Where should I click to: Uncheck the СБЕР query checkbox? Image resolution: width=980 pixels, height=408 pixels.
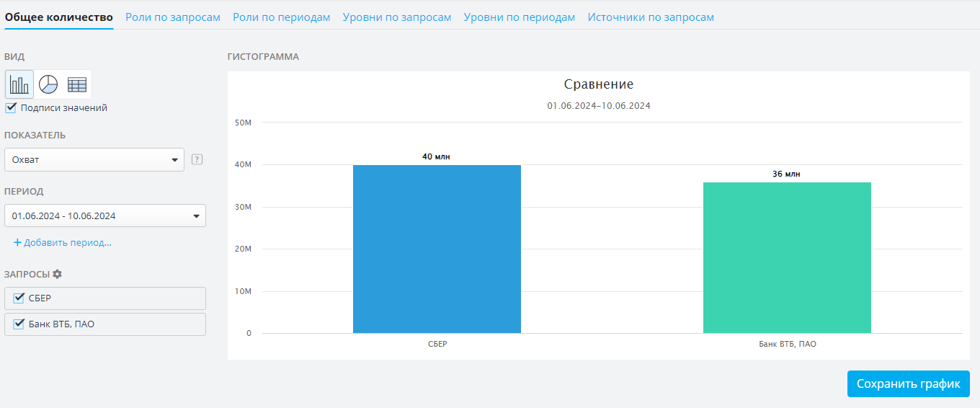pos(19,298)
